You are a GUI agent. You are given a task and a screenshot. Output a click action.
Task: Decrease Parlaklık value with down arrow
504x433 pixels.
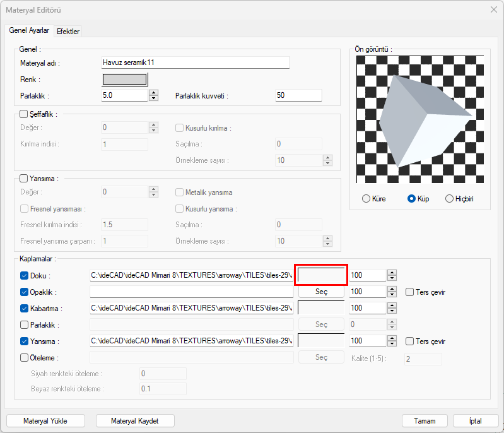(x=153, y=98)
